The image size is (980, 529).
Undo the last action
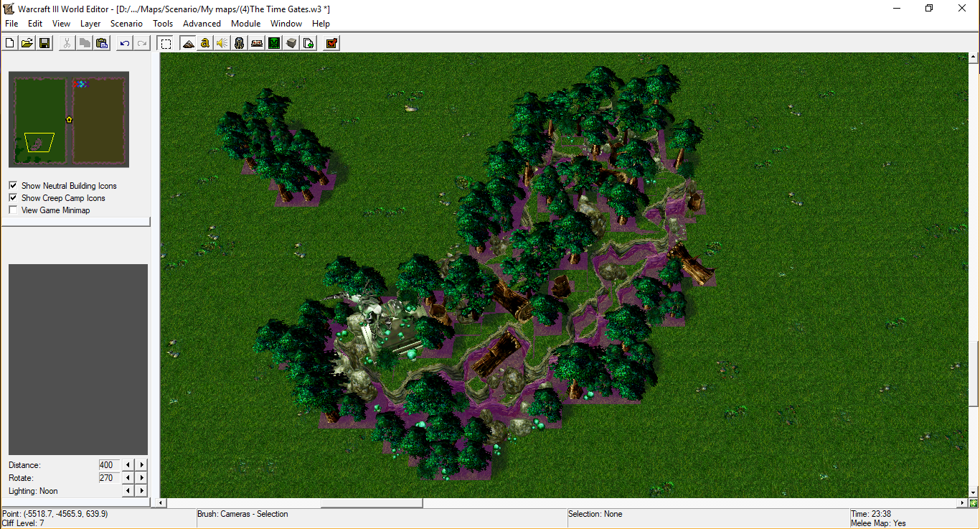[125, 43]
